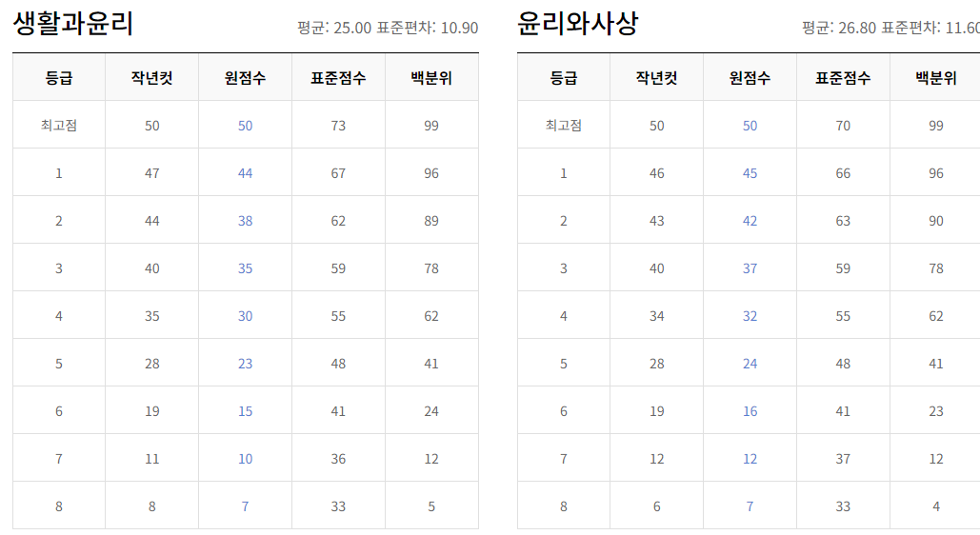Image resolution: width=980 pixels, height=535 pixels.
Task: Click raw score 44 in 생활과윤리 grade 1 row
Action: 245,173
